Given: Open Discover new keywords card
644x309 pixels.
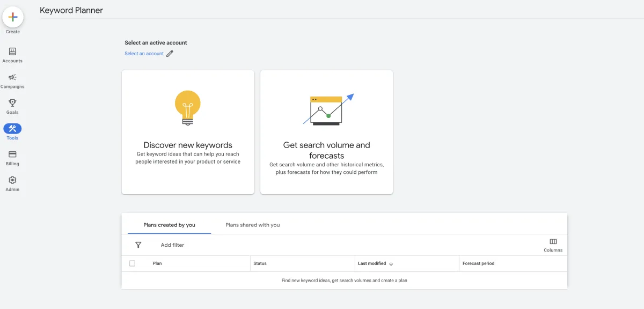Looking at the screenshot, I should (188, 132).
